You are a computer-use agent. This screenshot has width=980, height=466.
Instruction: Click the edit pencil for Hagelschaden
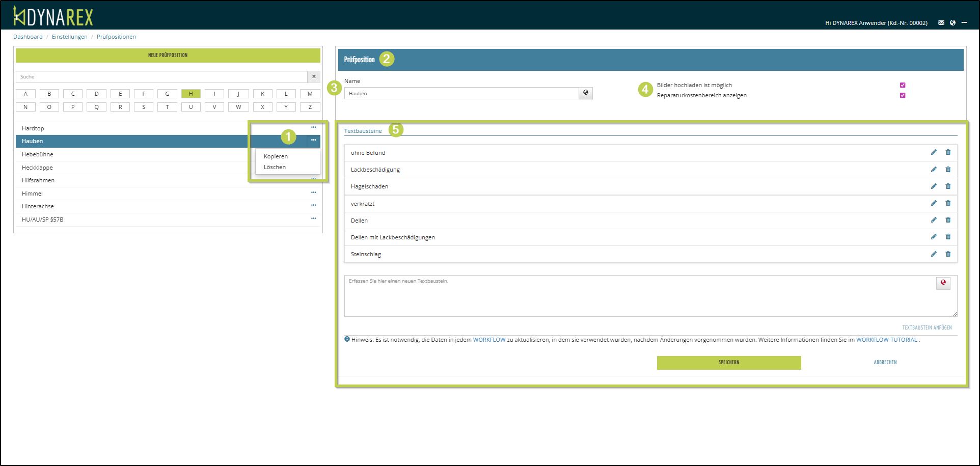(934, 186)
